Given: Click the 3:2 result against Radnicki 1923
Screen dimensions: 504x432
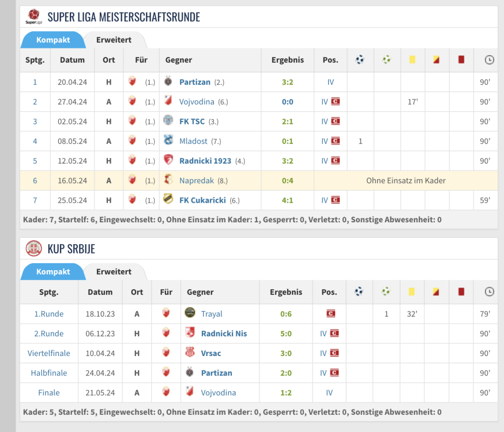Looking at the screenshot, I should [287, 161].
